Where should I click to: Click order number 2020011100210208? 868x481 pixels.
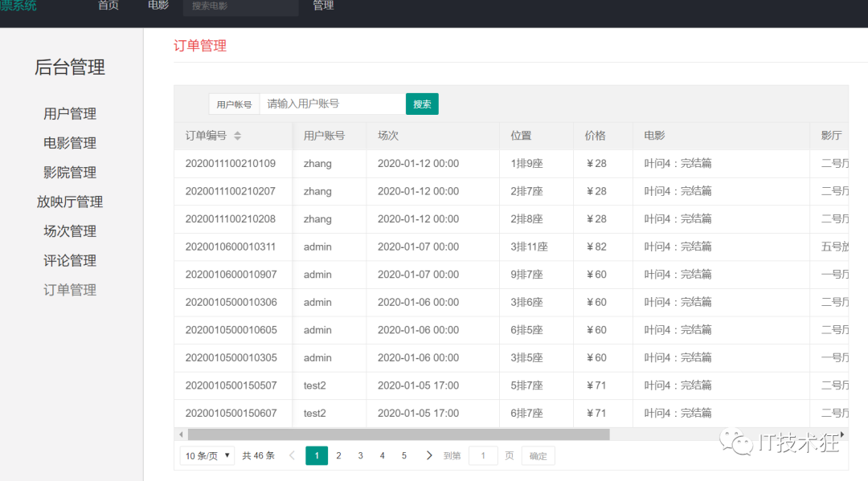coord(231,219)
